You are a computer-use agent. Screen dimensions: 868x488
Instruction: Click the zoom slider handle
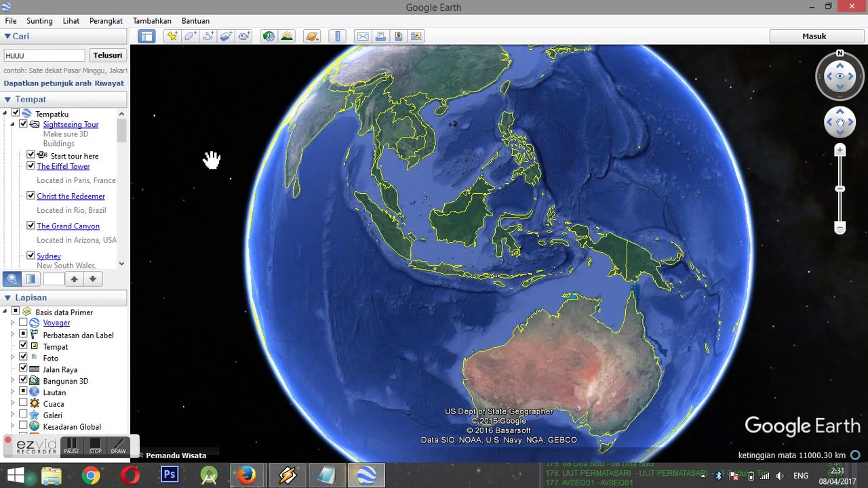tap(840, 188)
